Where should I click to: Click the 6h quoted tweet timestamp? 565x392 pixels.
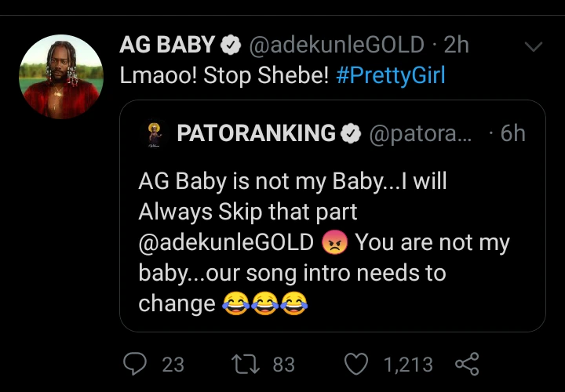pos(512,133)
